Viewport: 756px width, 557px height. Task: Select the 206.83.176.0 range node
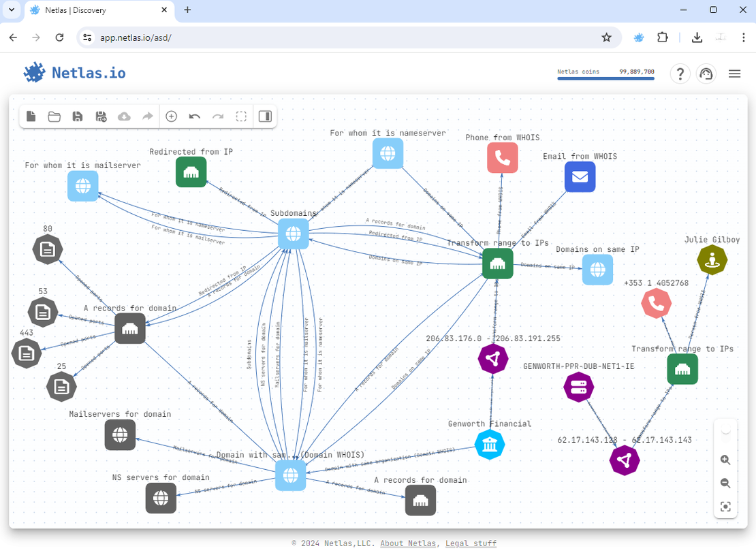(493, 358)
